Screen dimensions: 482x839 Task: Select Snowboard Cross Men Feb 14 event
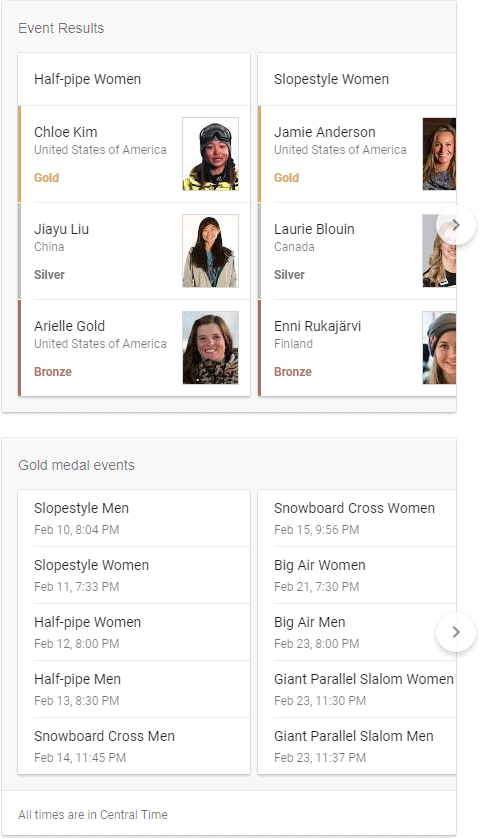[x=134, y=746]
